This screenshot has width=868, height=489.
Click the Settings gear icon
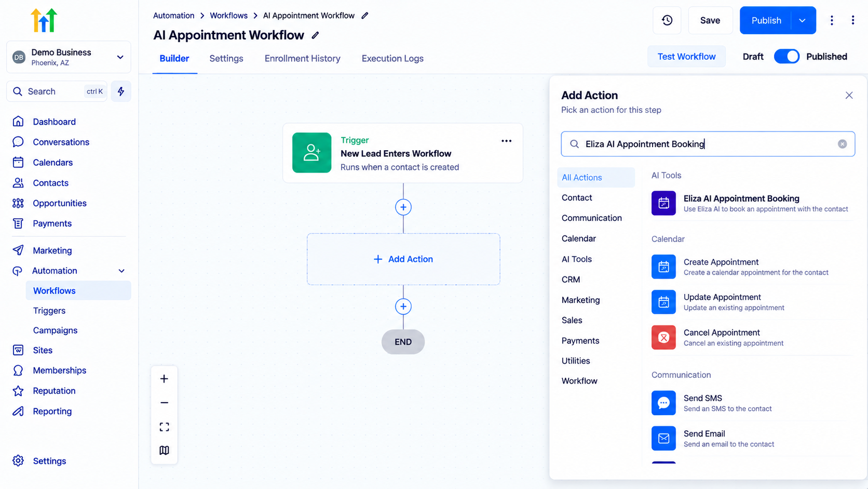click(18, 461)
